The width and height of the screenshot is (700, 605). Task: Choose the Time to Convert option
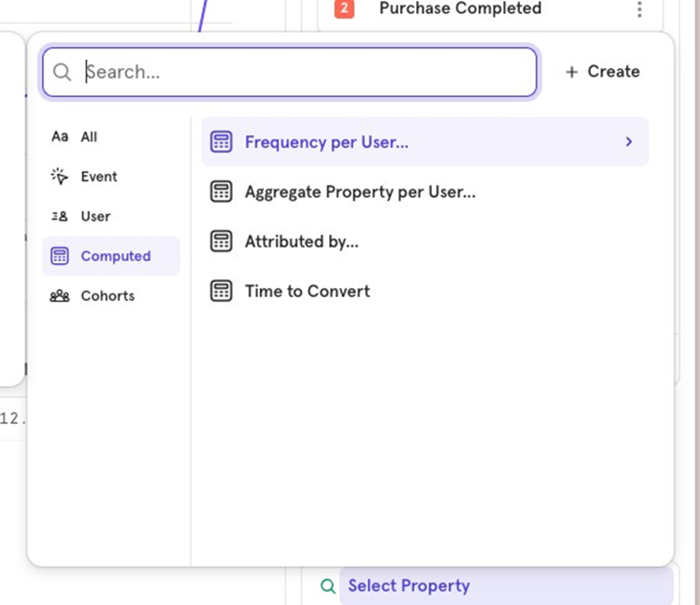pyautogui.click(x=306, y=291)
